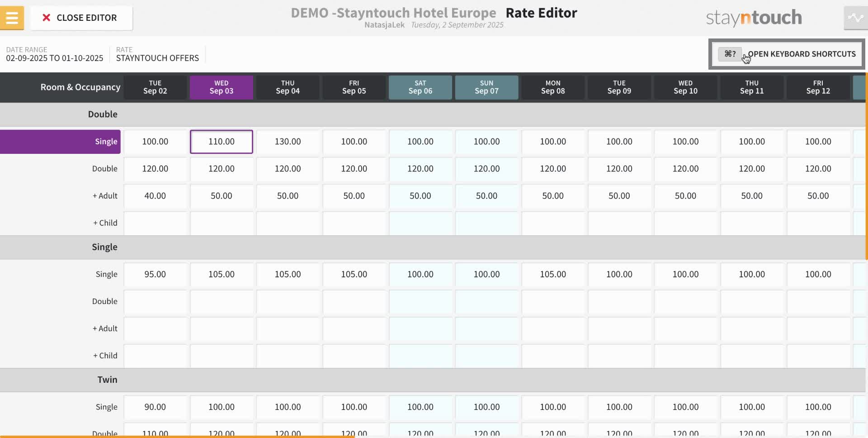
Task: Click the Close Editor button label
Action: pos(86,18)
